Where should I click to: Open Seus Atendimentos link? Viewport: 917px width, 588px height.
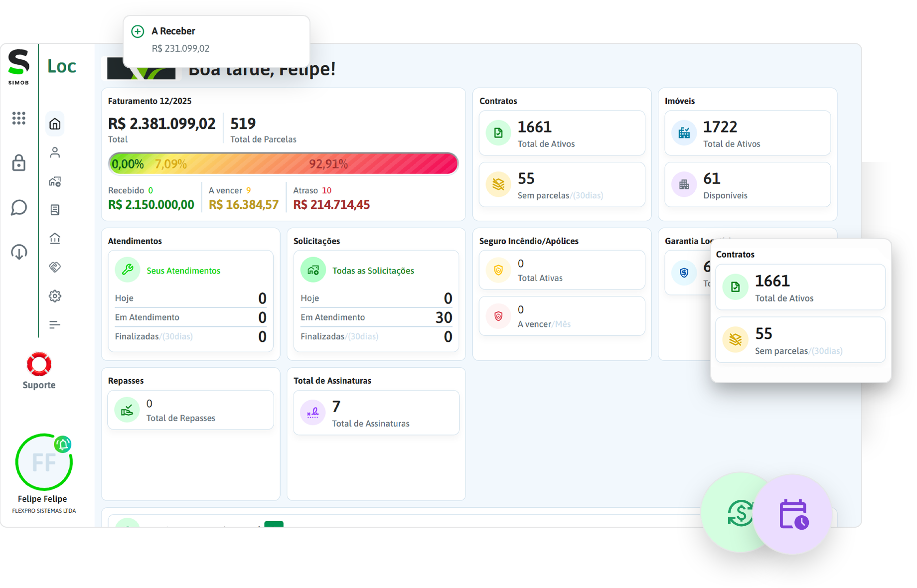click(x=183, y=271)
